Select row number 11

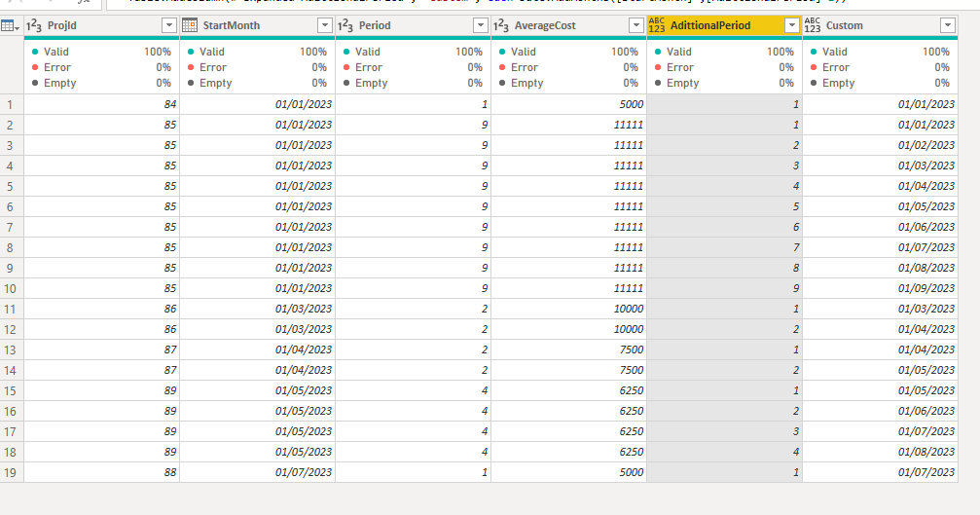point(10,309)
